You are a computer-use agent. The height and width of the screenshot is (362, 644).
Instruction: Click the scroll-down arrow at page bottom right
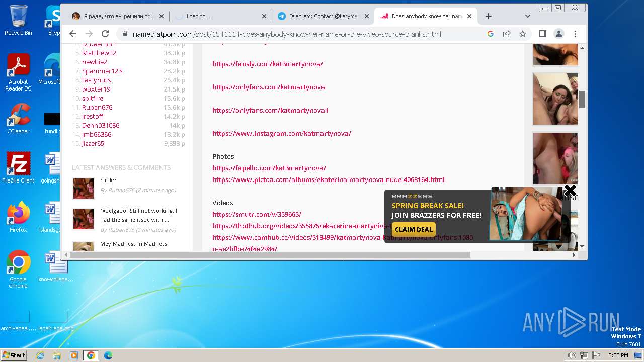coord(582,246)
